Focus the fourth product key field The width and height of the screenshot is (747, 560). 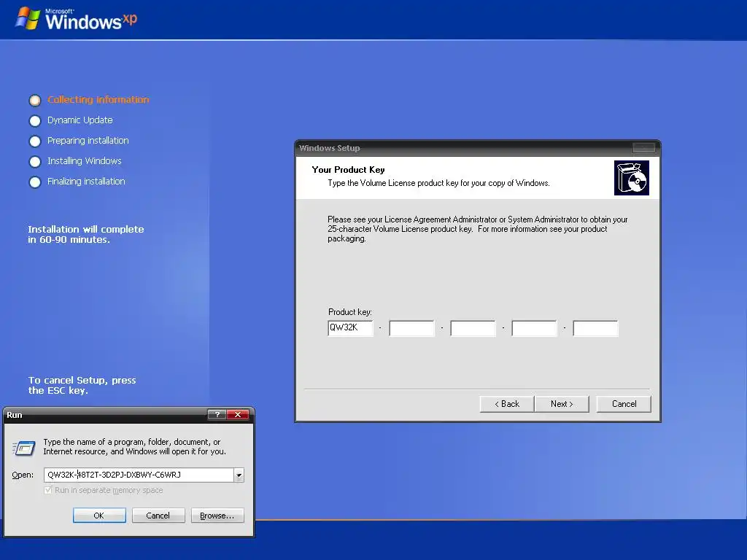point(534,328)
